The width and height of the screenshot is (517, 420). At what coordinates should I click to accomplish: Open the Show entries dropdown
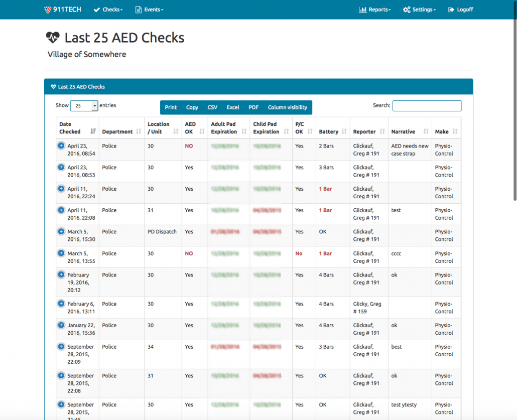(84, 105)
